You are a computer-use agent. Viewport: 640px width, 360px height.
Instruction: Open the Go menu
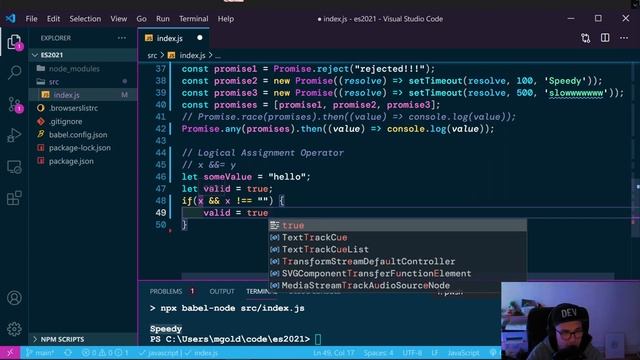coord(141,19)
